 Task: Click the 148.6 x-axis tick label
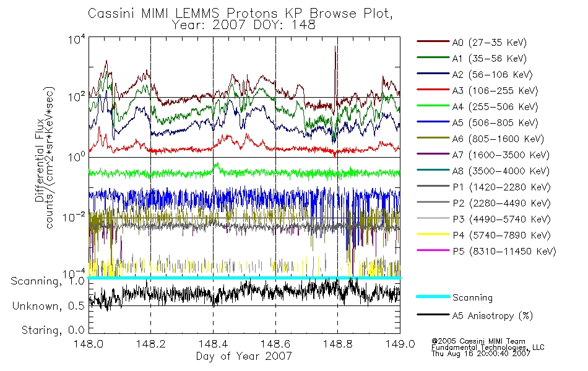pos(275,344)
